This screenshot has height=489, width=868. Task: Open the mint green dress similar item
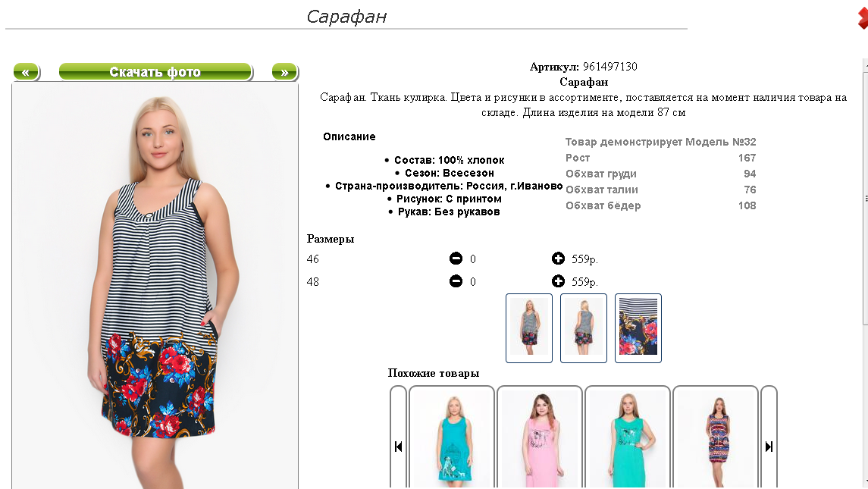[628, 438]
